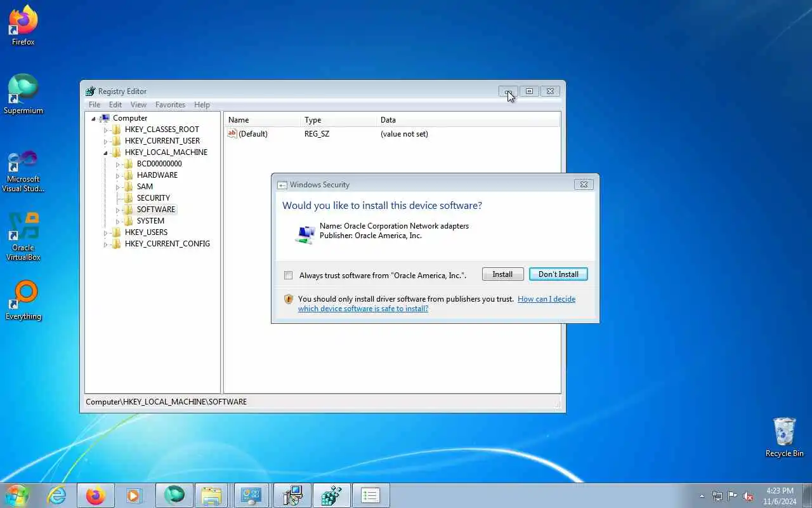
Task: Open the File menu
Action: 95,105
